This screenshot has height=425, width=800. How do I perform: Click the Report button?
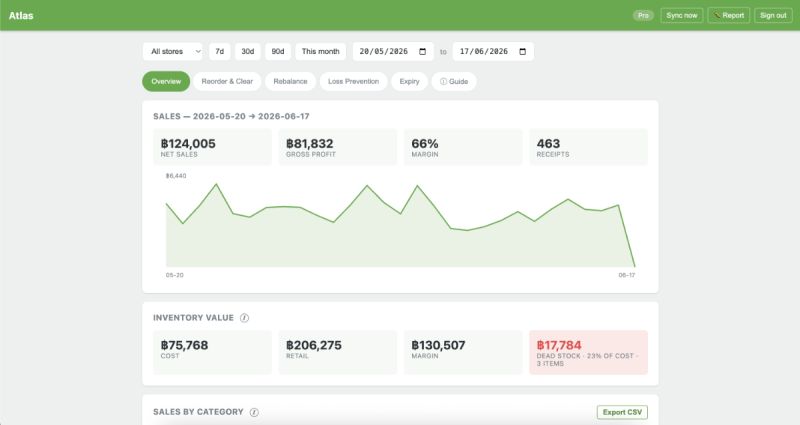729,15
